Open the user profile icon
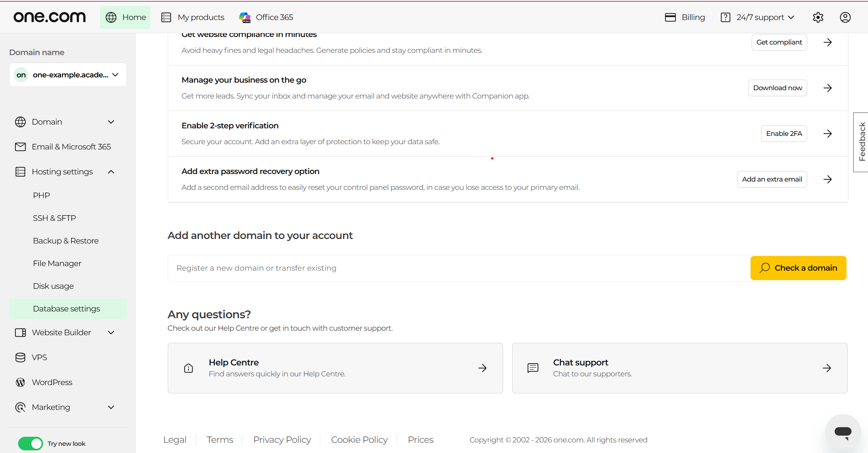Screen dimensions: 868x453 point(845,17)
